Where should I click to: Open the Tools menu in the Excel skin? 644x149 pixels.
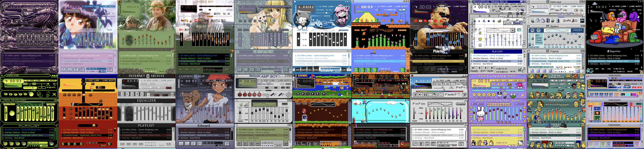(501, 4)
